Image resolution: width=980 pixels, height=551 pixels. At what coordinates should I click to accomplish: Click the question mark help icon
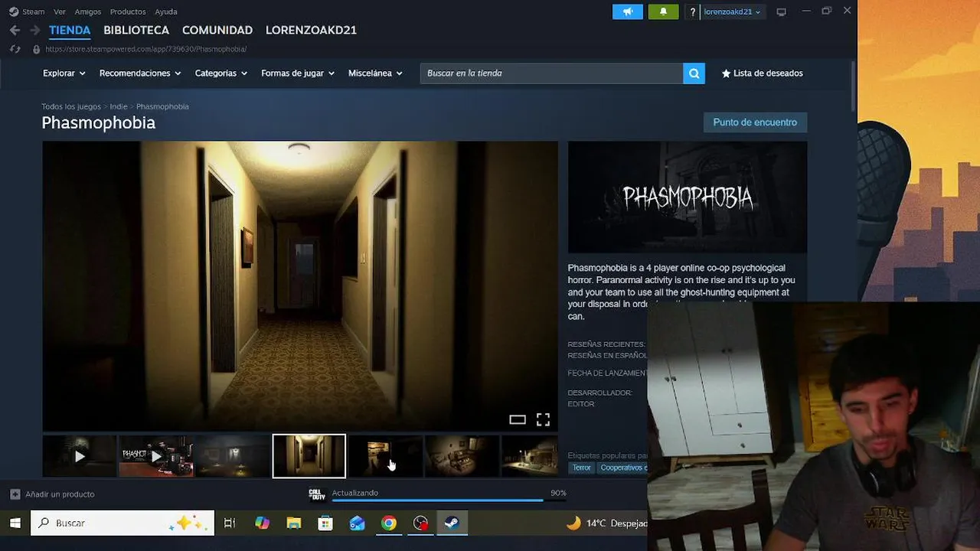693,12
